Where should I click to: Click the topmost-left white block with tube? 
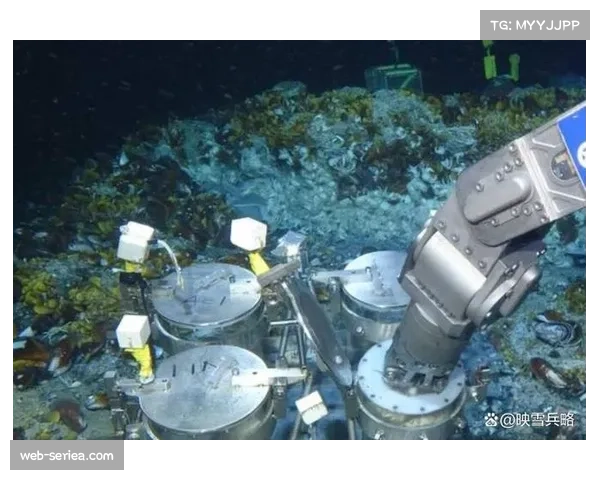pyautogui.click(x=134, y=242)
